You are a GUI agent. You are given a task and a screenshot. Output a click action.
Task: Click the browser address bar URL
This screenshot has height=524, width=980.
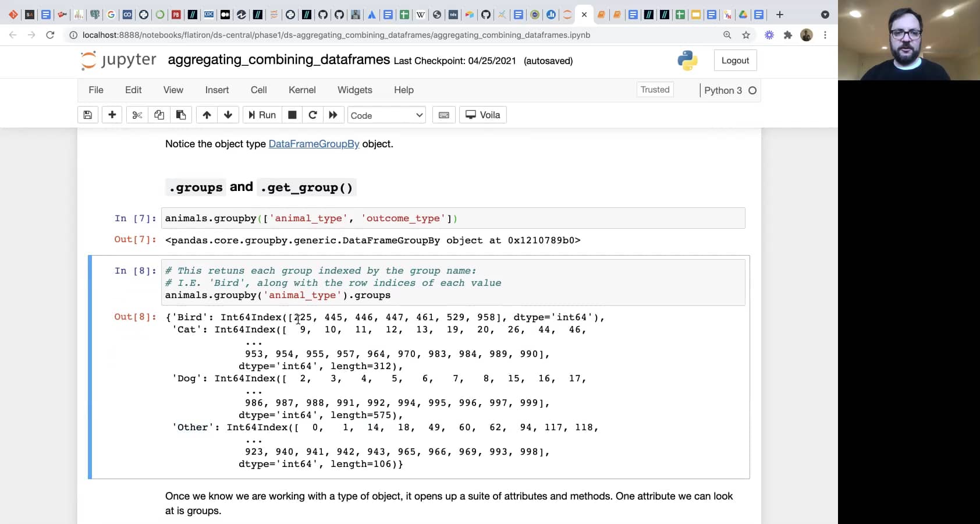336,35
